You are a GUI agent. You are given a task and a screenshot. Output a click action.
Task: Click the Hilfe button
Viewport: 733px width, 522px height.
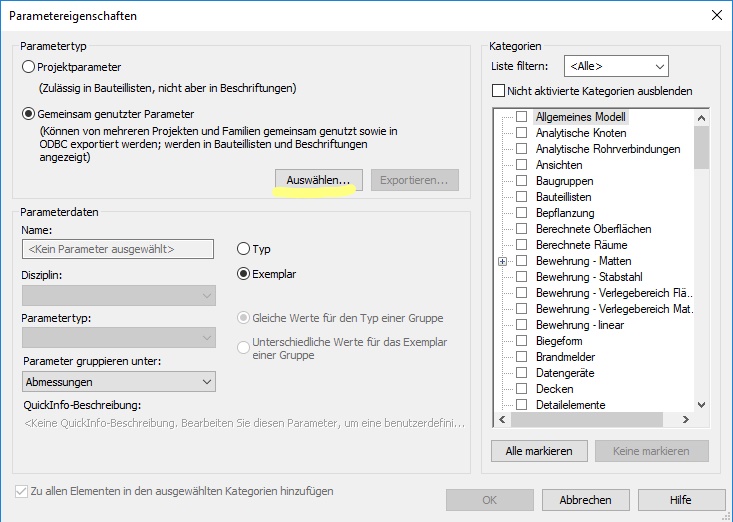click(680, 499)
